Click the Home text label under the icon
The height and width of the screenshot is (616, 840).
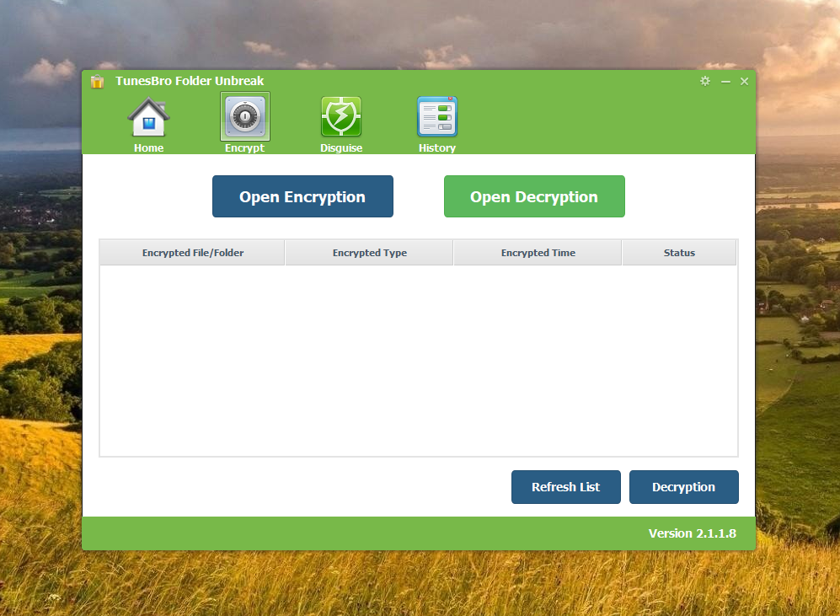149,148
